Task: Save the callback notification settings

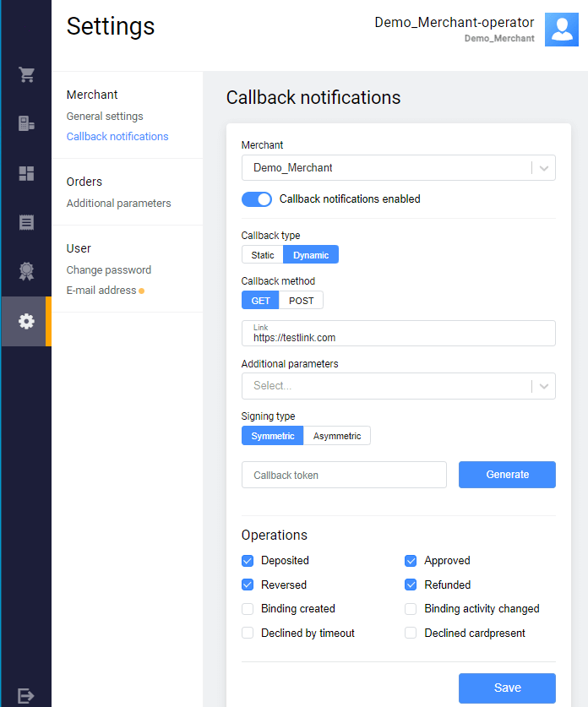Action: pyautogui.click(x=507, y=688)
